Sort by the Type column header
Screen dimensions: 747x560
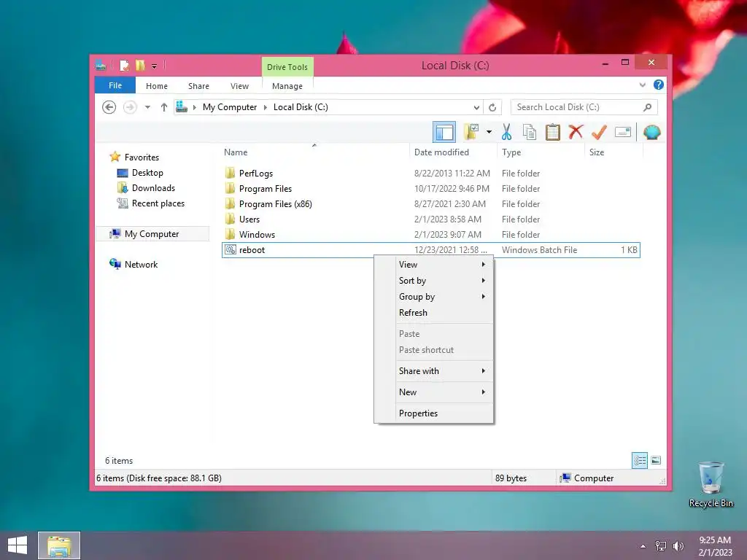click(x=541, y=152)
